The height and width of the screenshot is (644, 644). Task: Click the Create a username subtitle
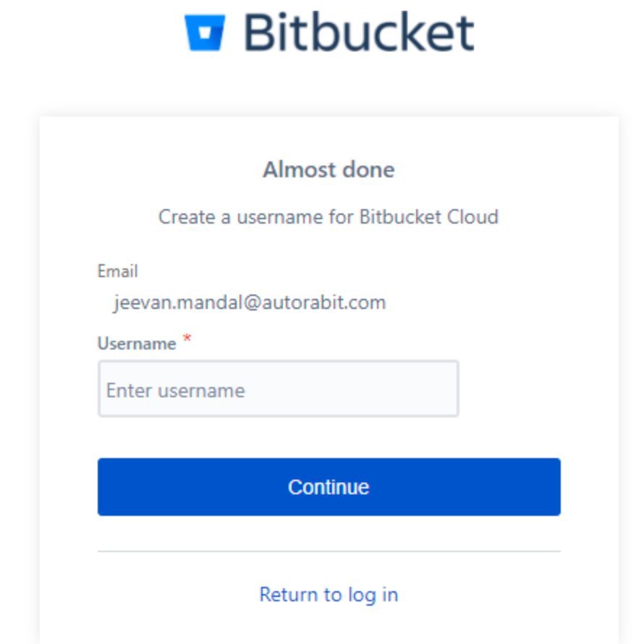tap(329, 217)
